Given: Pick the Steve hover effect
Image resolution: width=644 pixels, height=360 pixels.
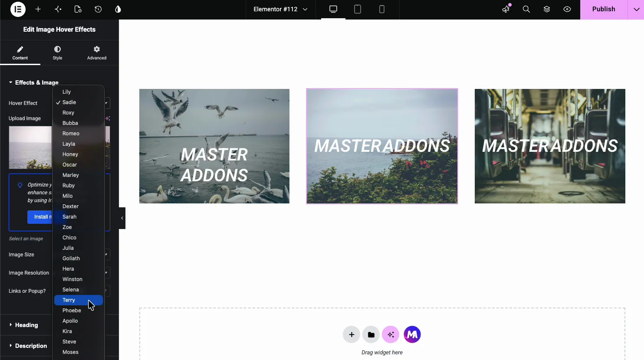Looking at the screenshot, I should [79, 342].
